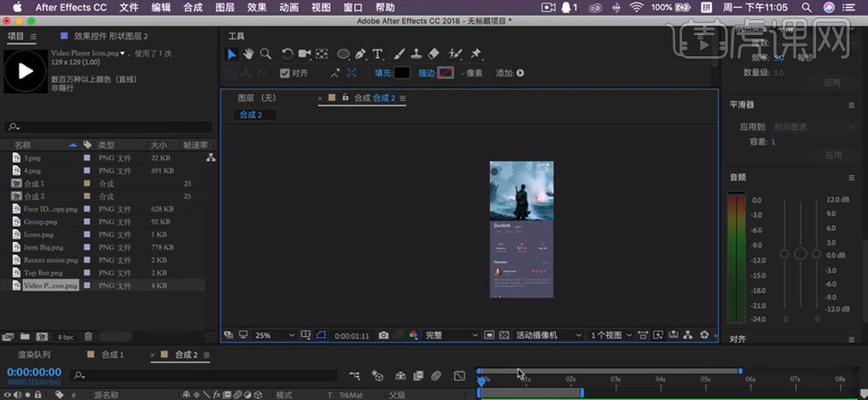The image size is (868, 400).
Task: Toggle the lock icon on 合成 2 viewer tab
Action: (x=345, y=97)
